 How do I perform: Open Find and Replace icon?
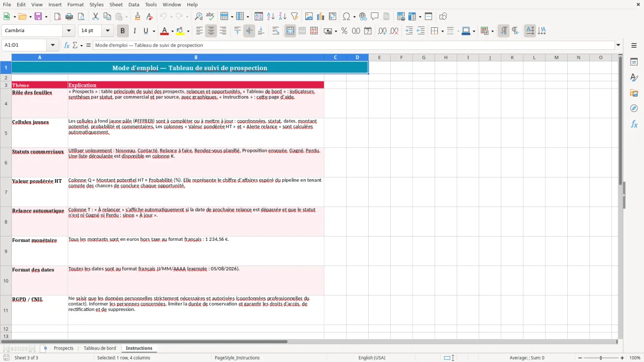click(x=199, y=17)
